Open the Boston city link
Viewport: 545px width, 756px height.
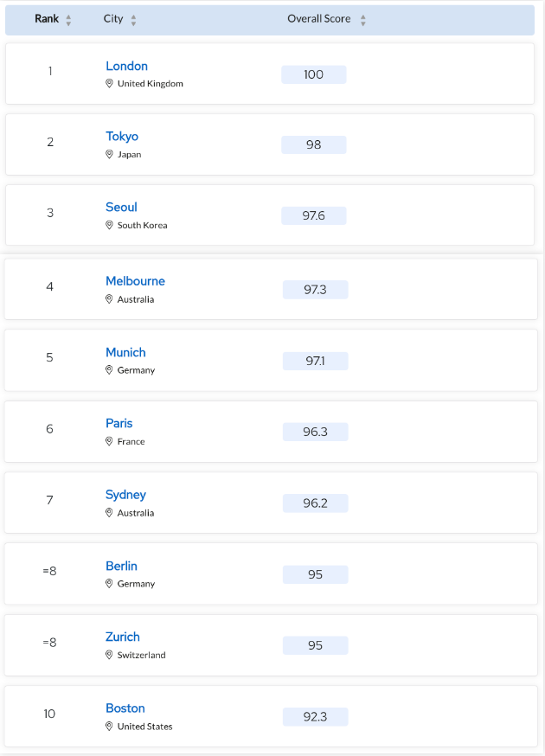click(x=125, y=708)
